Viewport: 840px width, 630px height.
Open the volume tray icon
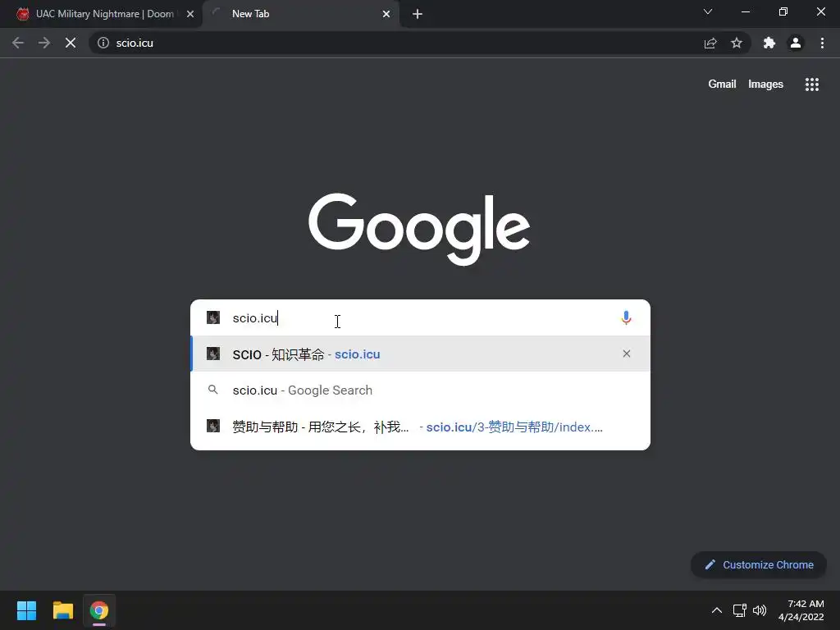click(760, 610)
